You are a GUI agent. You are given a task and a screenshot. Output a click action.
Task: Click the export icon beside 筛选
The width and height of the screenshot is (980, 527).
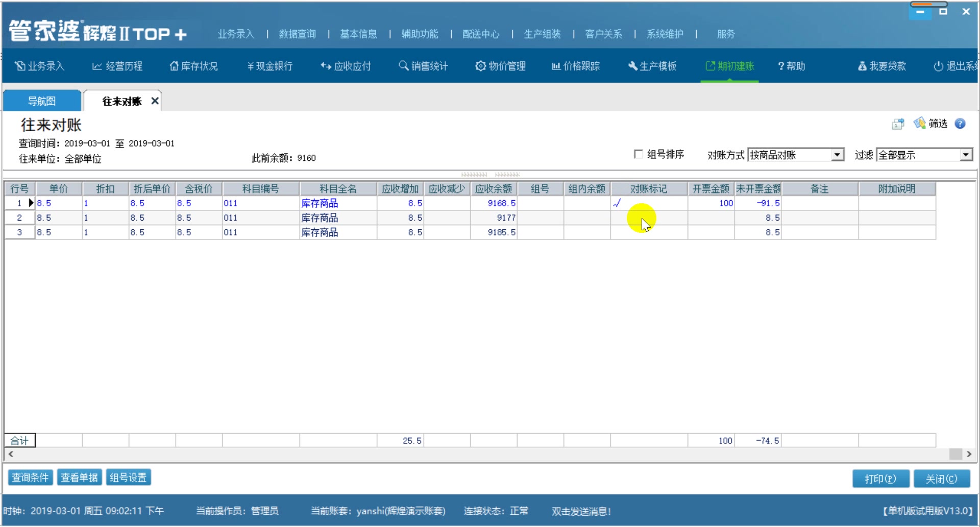click(898, 124)
